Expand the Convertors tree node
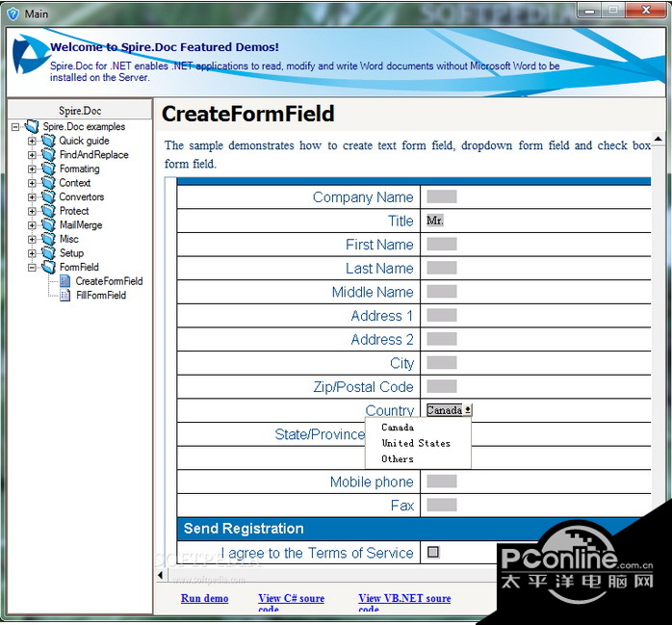672x625 pixels. pyautogui.click(x=32, y=197)
